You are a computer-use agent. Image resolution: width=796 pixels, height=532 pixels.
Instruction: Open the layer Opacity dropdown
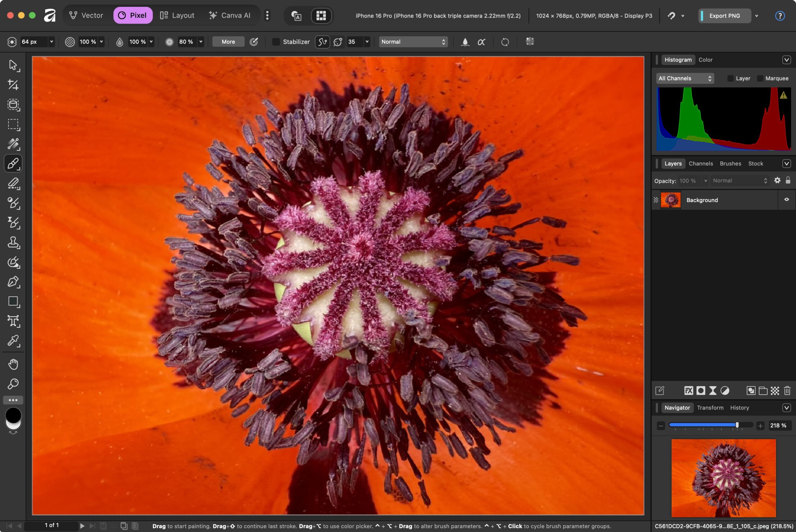[705, 180]
